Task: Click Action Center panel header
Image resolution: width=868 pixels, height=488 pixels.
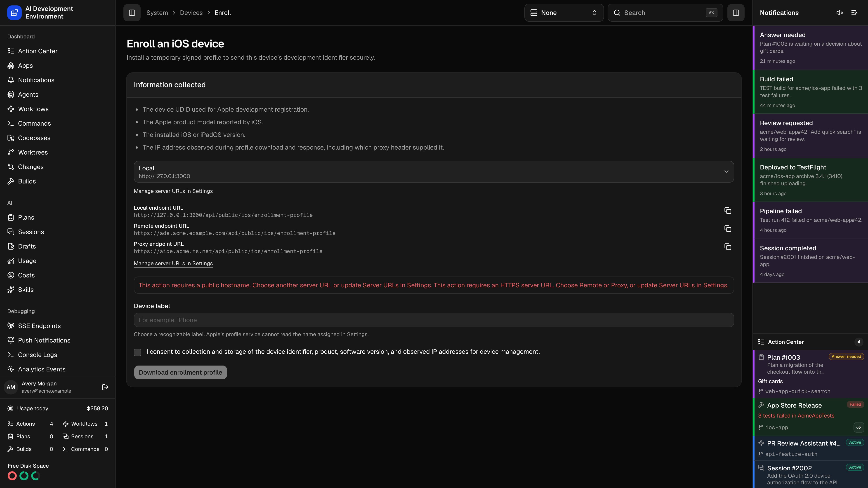Action: click(810, 342)
